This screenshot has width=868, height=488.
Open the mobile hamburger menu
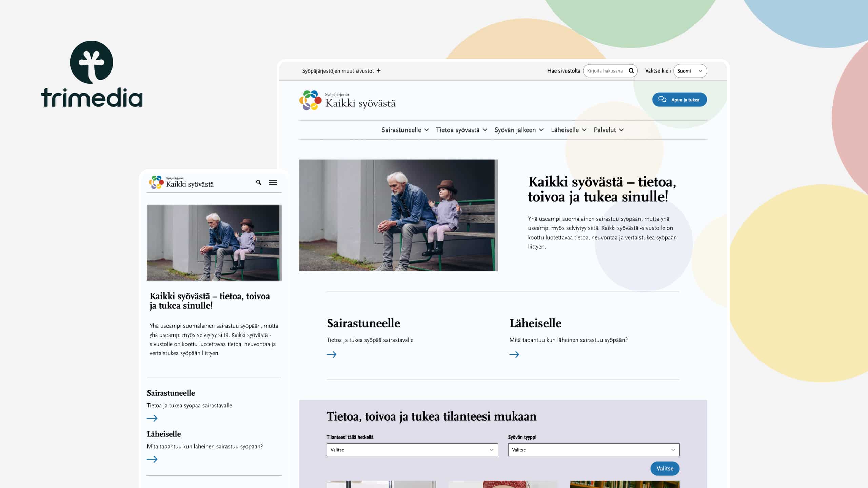click(x=273, y=182)
